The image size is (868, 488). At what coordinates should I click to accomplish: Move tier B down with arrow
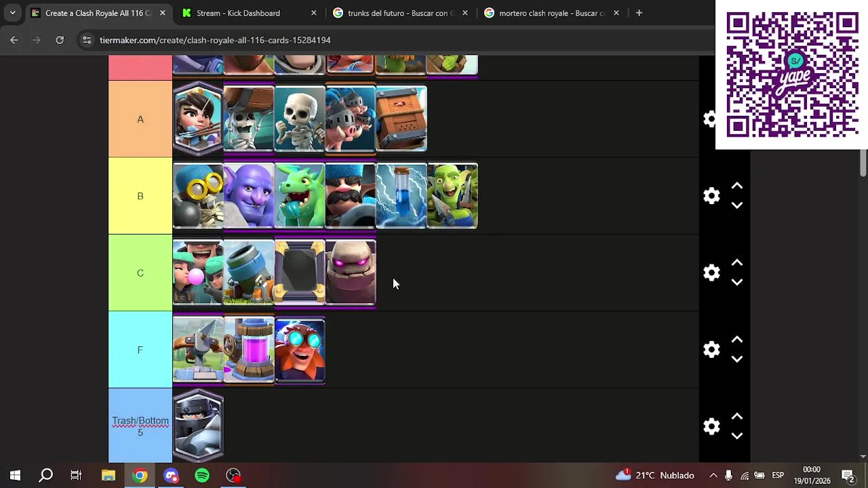click(x=737, y=205)
